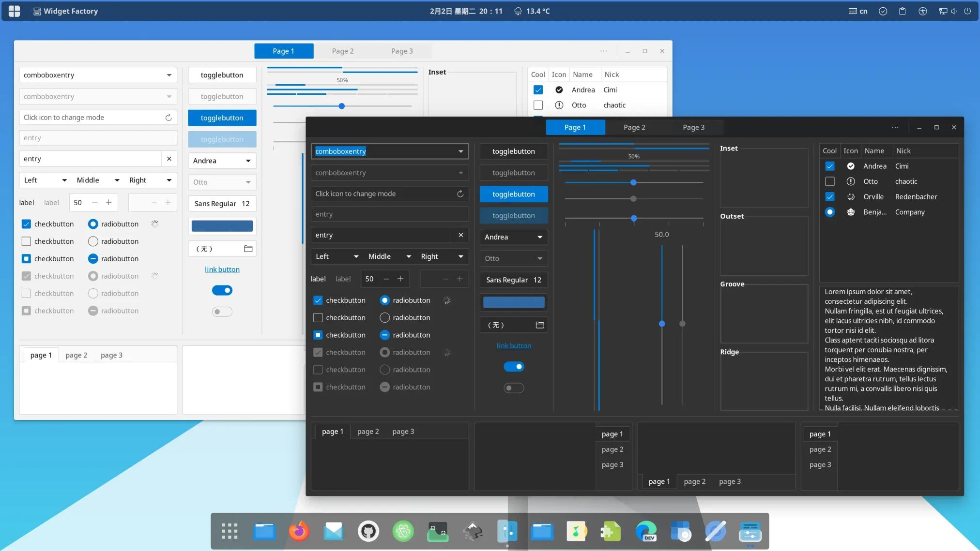Open folder icon in dark file chooser button
Screen dimensions: 980x551
(x=540, y=325)
